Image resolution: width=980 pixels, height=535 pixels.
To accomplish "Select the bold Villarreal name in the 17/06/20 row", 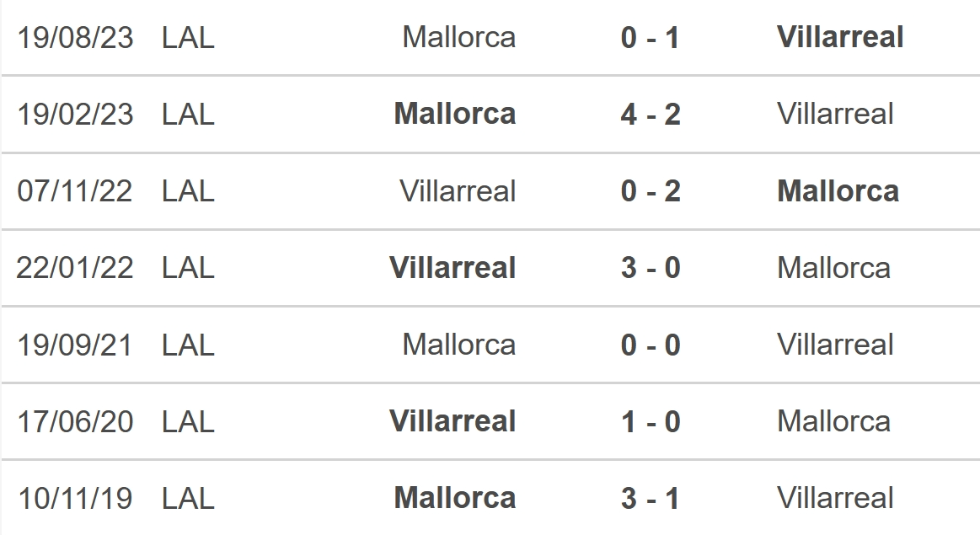I will pyautogui.click(x=453, y=421).
